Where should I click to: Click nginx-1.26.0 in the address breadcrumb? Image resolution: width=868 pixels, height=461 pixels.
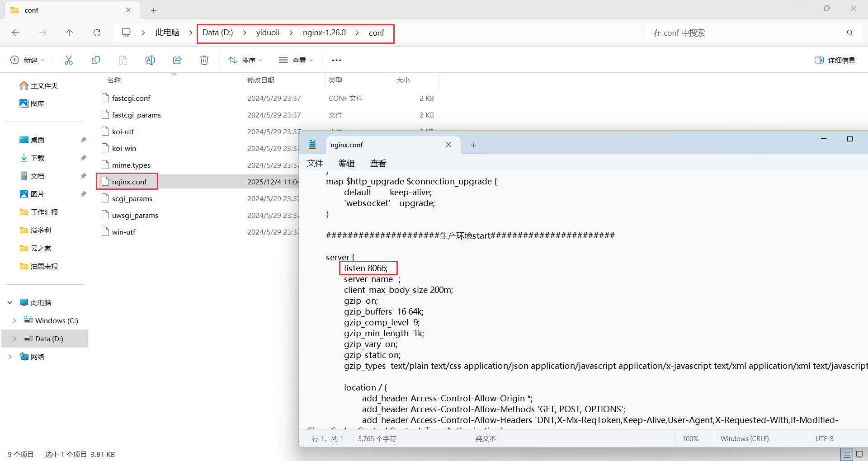[324, 33]
